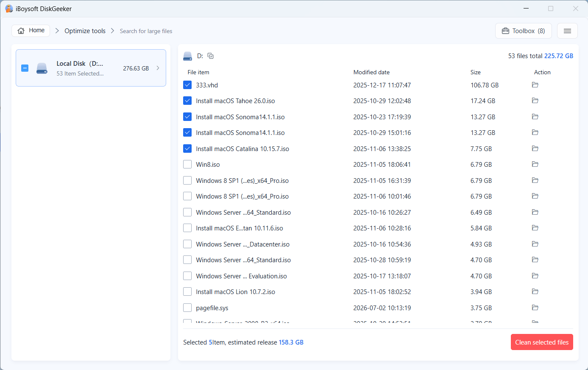Screen dimensions: 588x370
Task: Clean selected files
Action: coord(542,342)
